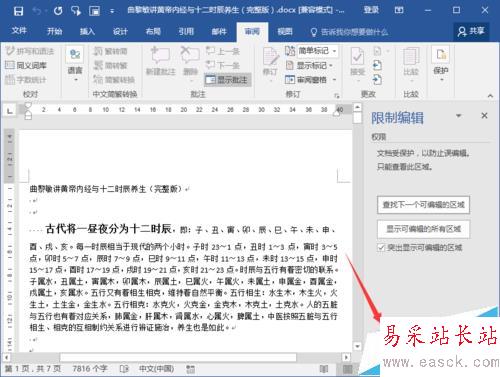Open the 文件 menu

coord(19,31)
